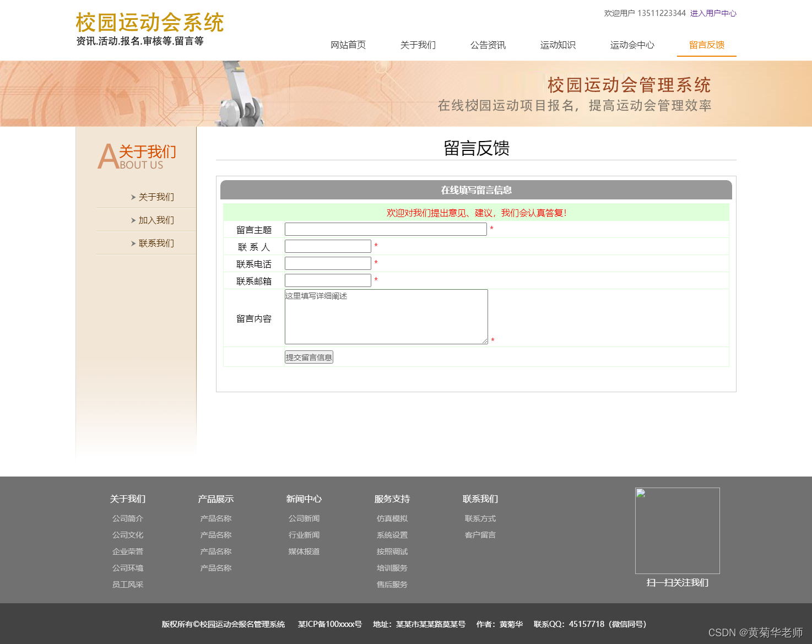Click footer heading 关于我们
Screen dimensions: 812x644
point(128,499)
